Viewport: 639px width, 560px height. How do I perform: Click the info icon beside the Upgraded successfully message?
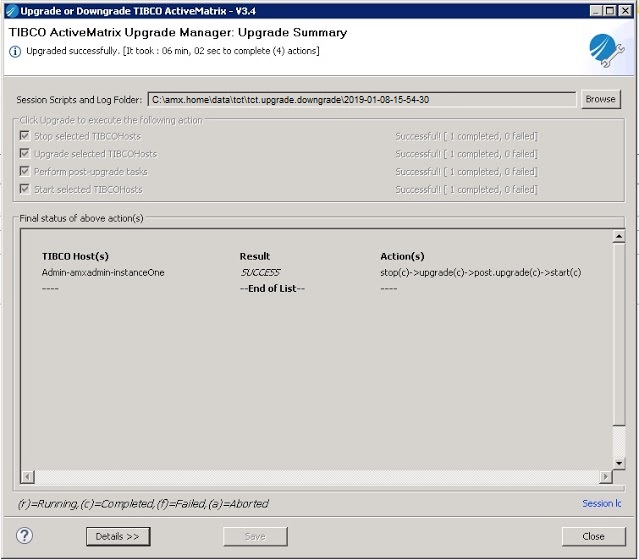coord(15,52)
